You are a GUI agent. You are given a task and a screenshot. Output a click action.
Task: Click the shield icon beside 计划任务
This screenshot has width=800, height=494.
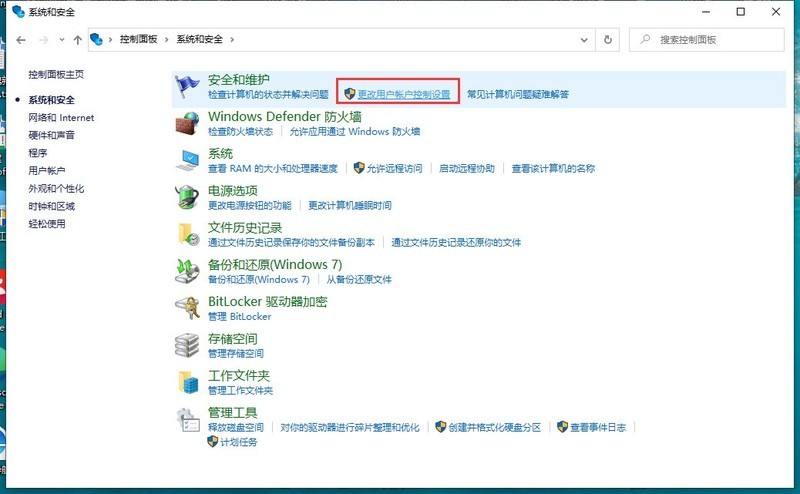coord(213,441)
